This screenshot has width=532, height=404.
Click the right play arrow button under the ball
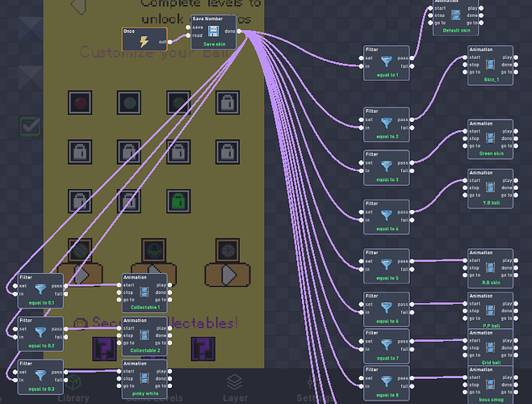(228, 275)
